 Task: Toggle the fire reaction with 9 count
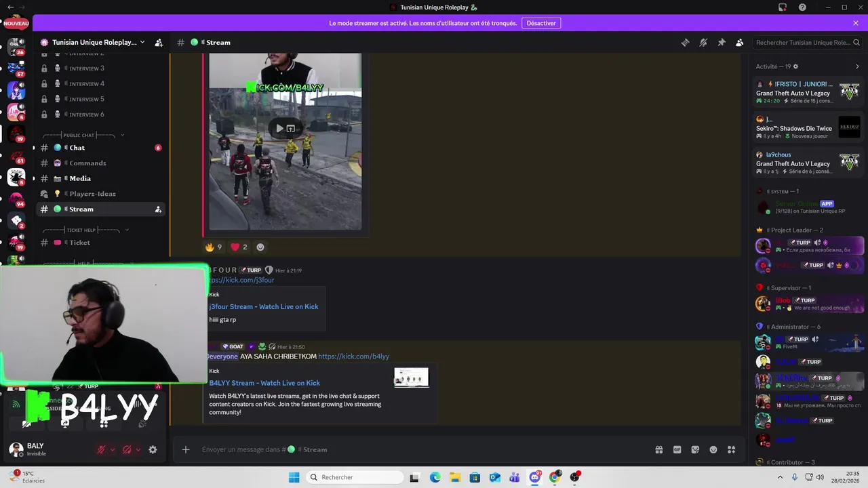[214, 247]
